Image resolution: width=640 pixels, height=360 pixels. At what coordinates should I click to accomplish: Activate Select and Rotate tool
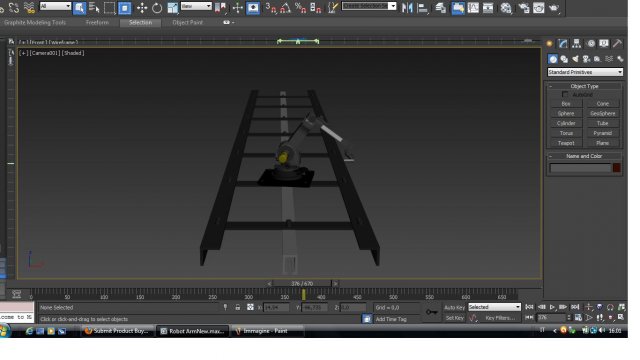coord(157,8)
